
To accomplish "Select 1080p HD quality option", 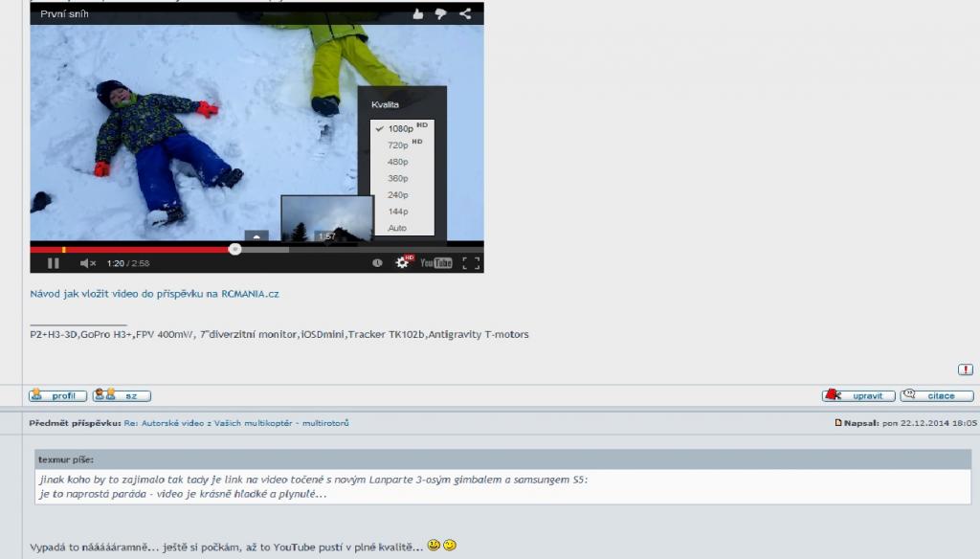I will point(400,128).
